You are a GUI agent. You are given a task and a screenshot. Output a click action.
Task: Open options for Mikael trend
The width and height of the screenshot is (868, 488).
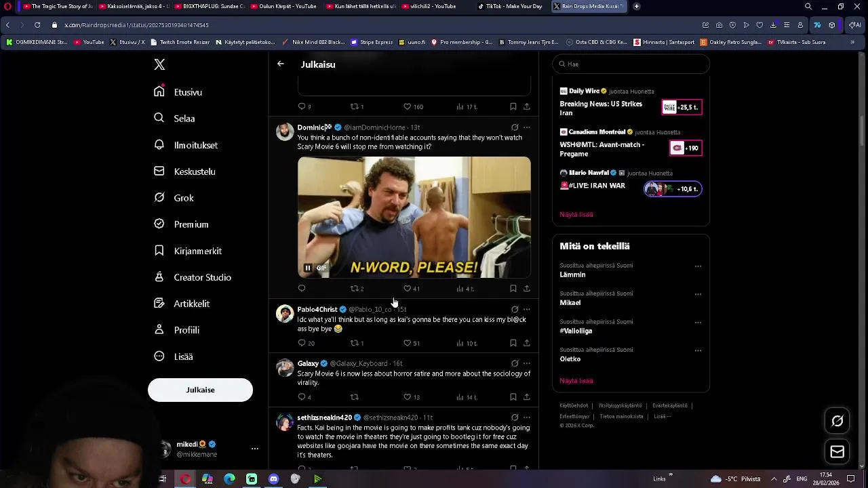(x=698, y=294)
